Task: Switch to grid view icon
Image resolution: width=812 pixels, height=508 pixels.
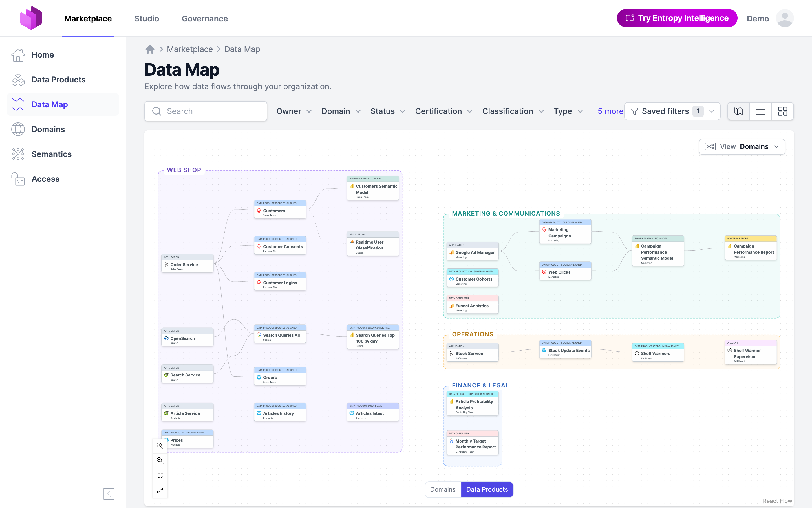Action: (782, 111)
